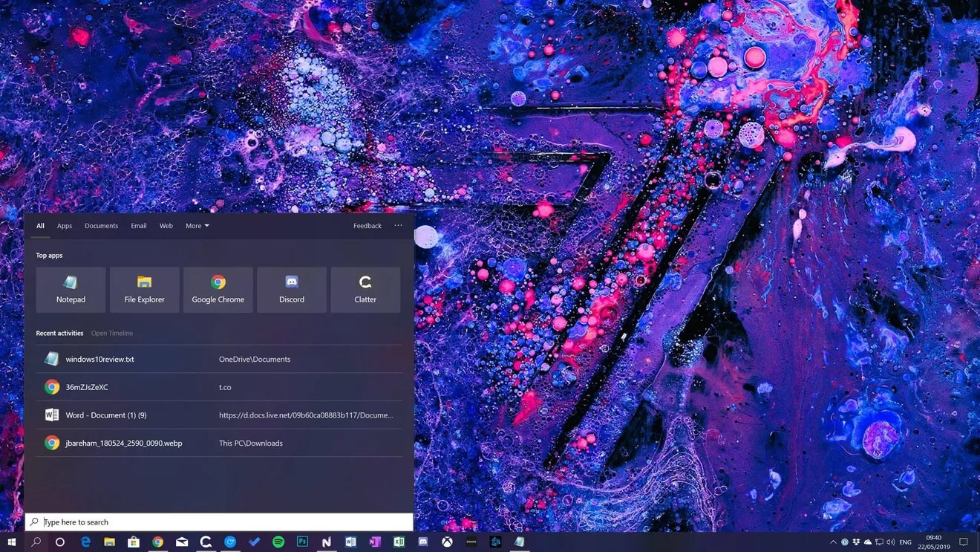
Task: Click the Type here to search box
Action: tap(223, 522)
